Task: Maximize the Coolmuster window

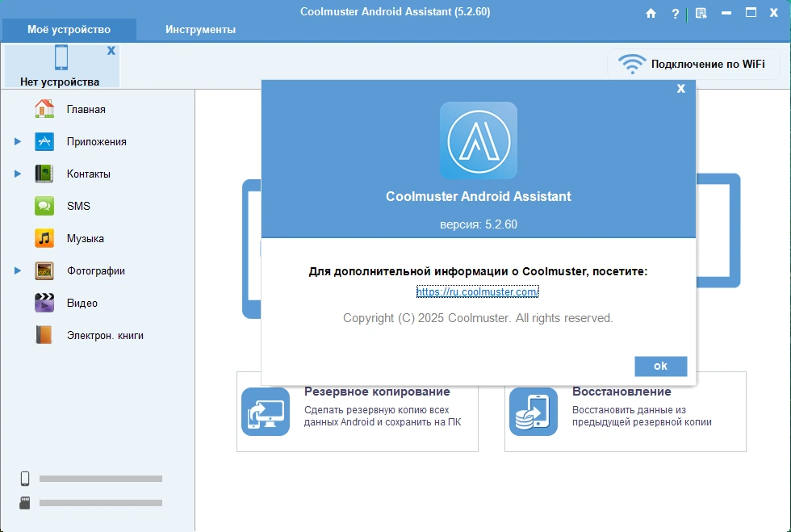Action: (x=751, y=13)
